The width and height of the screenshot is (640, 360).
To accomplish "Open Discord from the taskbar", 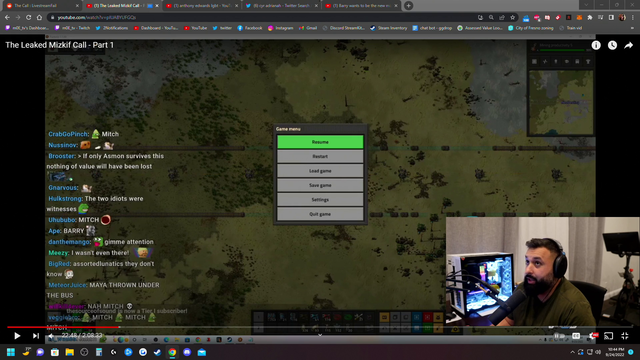I will click(187, 352).
